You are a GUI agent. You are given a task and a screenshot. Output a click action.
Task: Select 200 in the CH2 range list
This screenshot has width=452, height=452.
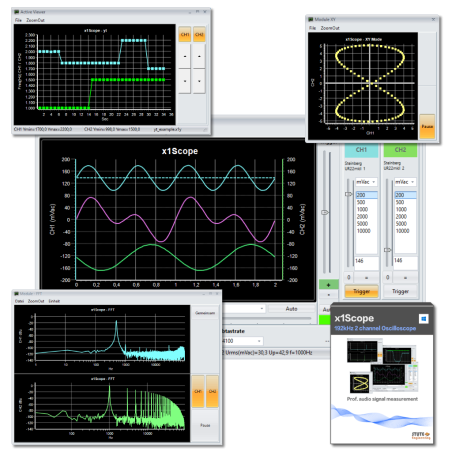click(x=406, y=195)
